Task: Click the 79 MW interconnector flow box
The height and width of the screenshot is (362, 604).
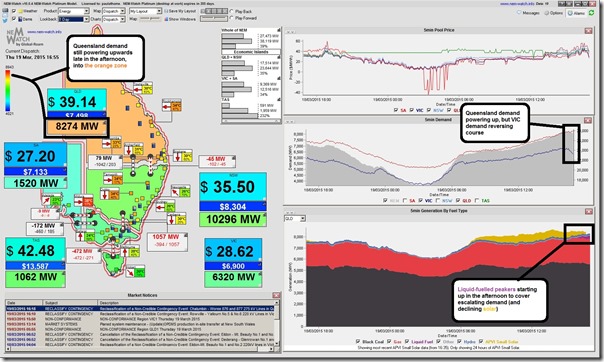Action: pyautogui.click(x=105, y=161)
